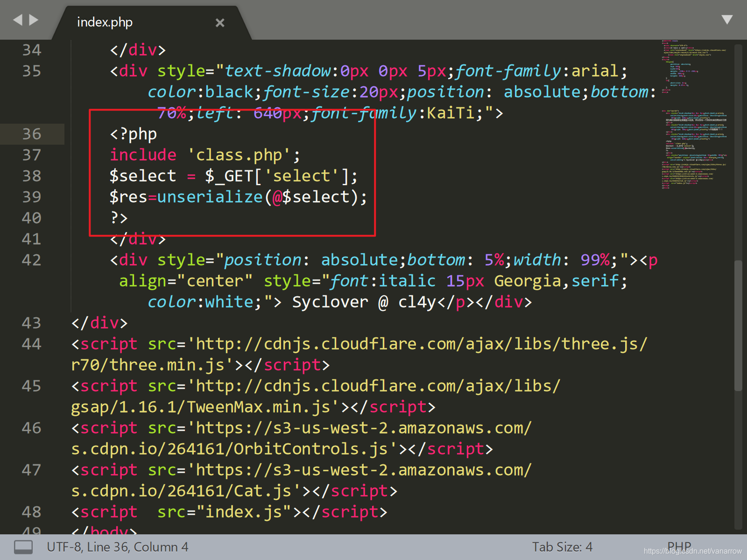Click line number 43 in gutter

point(32,323)
